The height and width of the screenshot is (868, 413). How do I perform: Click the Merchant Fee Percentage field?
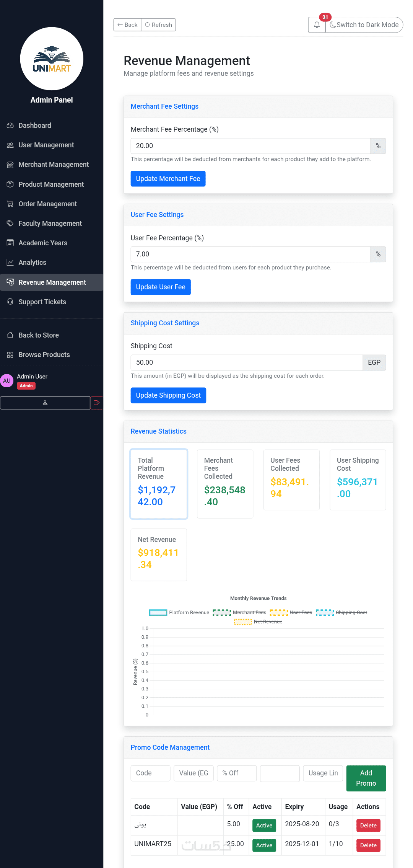pos(250,146)
